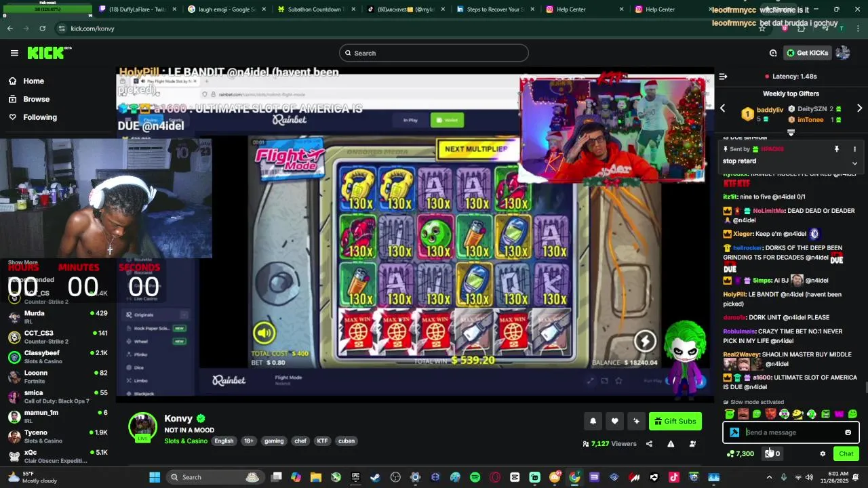The height and width of the screenshot is (488, 868).
Task: Send message with Chat button
Action: pyautogui.click(x=846, y=453)
